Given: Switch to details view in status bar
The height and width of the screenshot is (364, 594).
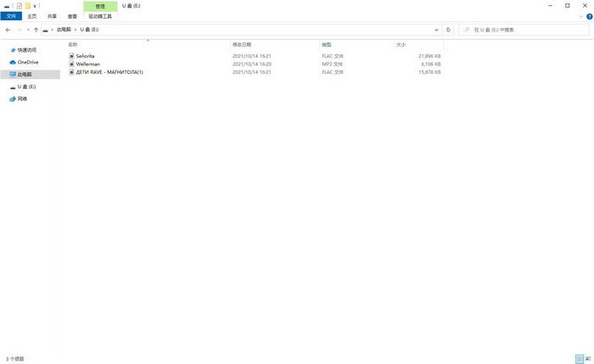Looking at the screenshot, I should (x=579, y=359).
